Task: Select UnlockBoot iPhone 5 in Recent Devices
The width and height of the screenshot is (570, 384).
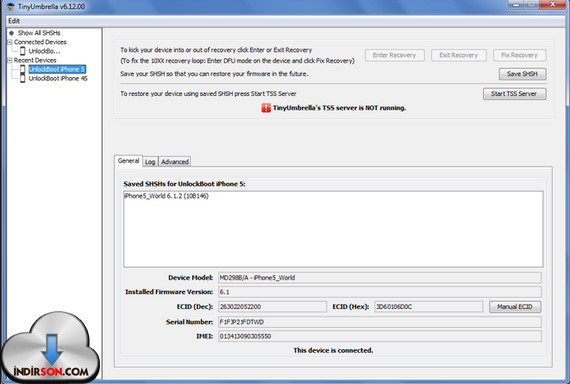Action: point(57,69)
